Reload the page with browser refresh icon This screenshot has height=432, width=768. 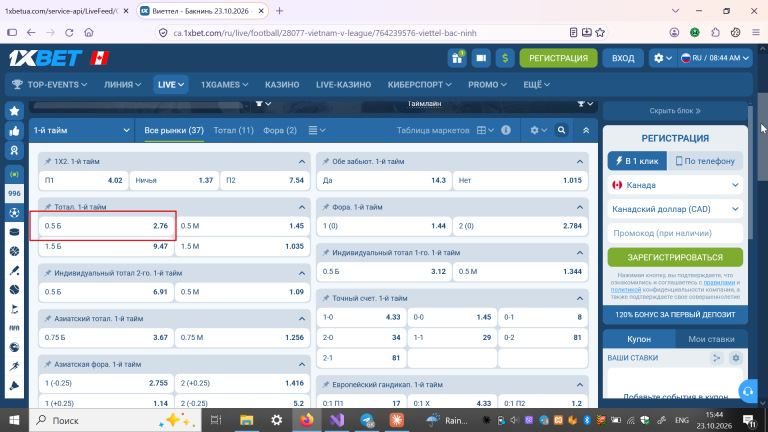pos(69,33)
